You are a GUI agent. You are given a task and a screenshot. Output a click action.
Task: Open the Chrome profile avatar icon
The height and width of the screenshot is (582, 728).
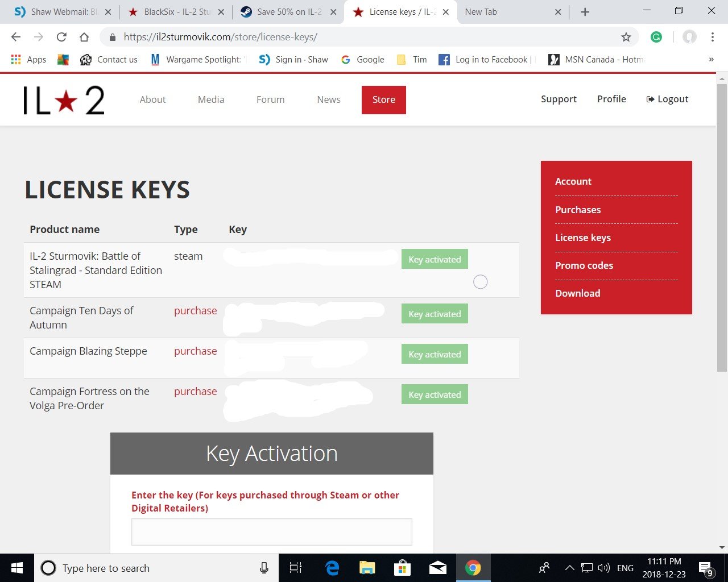tap(689, 37)
